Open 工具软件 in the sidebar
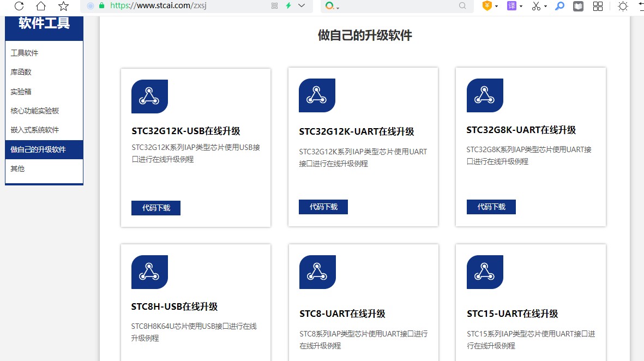644x361 pixels. coord(24,52)
